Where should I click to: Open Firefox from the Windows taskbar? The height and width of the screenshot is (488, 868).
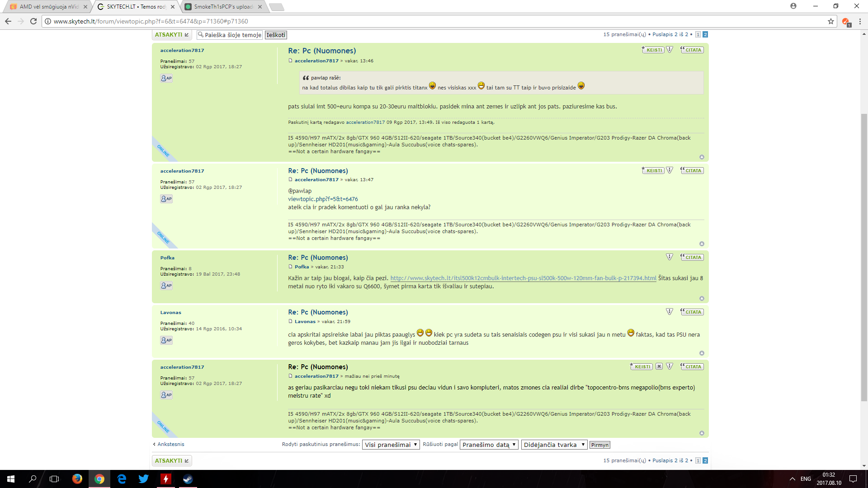pos(77,479)
